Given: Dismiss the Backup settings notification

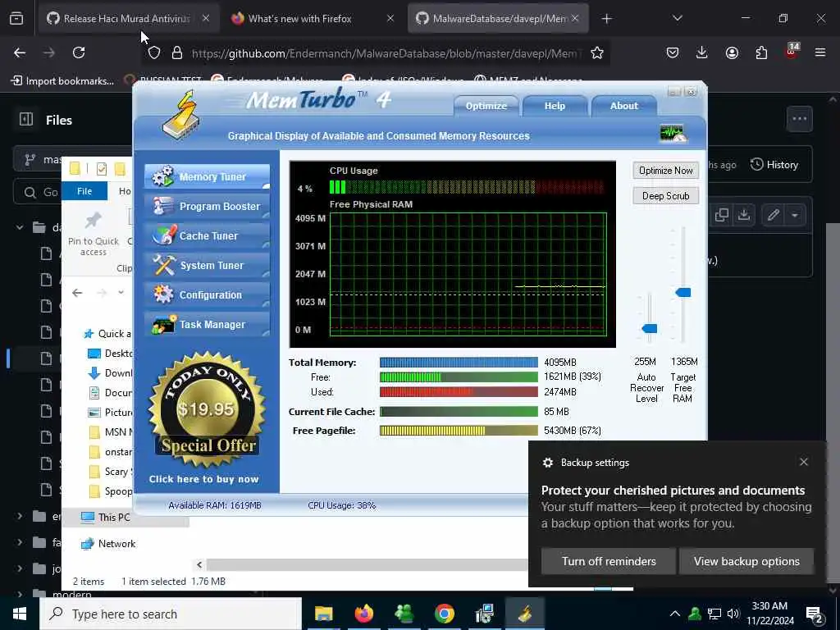Looking at the screenshot, I should pos(804,462).
